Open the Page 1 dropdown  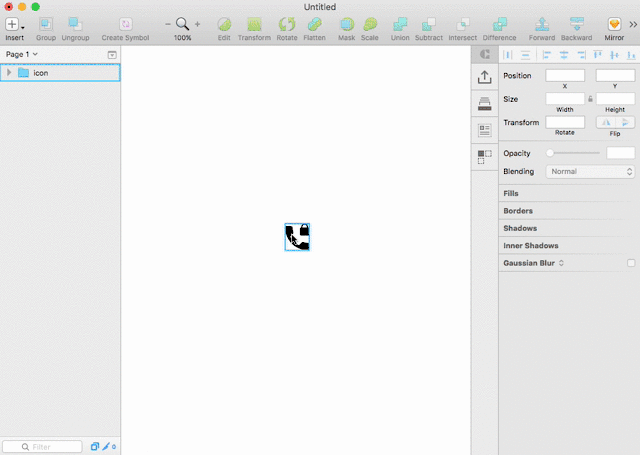[x=22, y=54]
